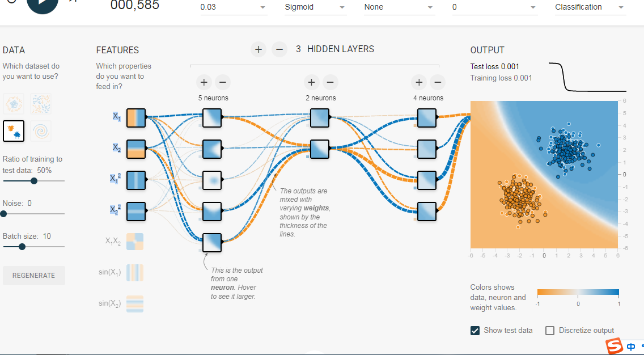Check the Discretize output checkbox
The image size is (644, 355).
click(x=550, y=331)
